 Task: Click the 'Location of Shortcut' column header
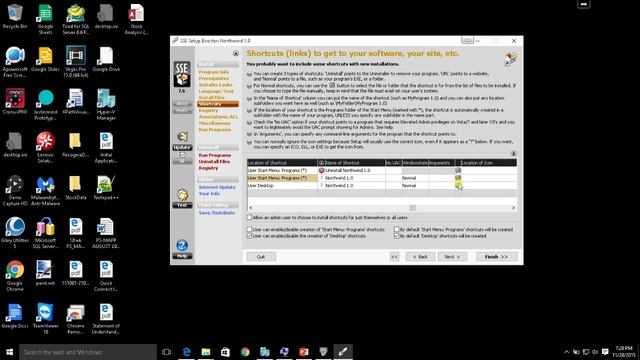pos(282,162)
